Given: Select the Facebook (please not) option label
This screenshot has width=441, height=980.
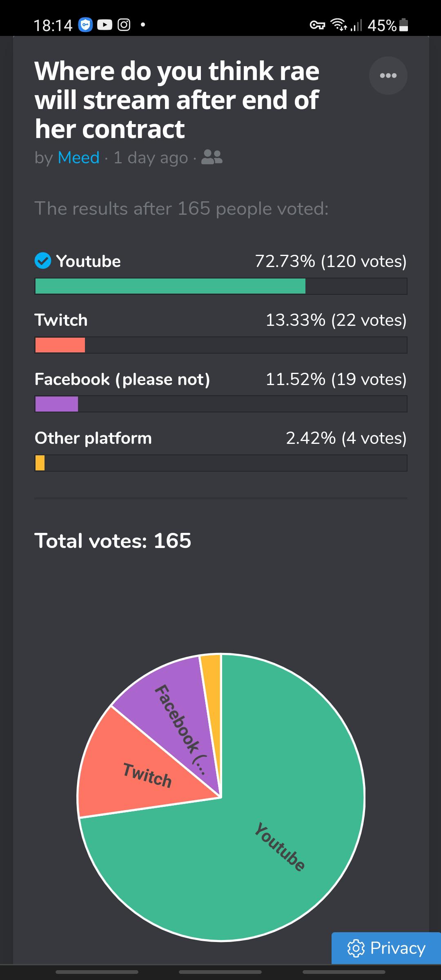Looking at the screenshot, I should [x=122, y=379].
